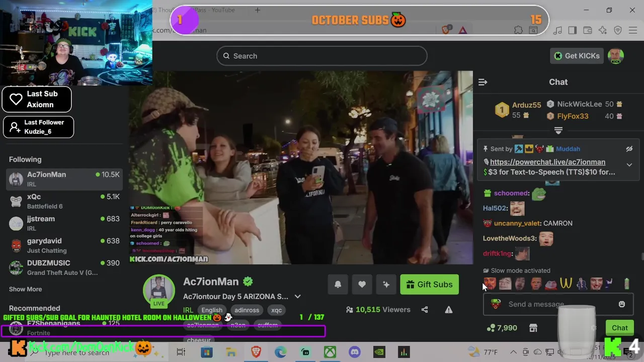The width and height of the screenshot is (644, 362).
Task: Click Muddah in pinned message sender
Action: point(568,149)
